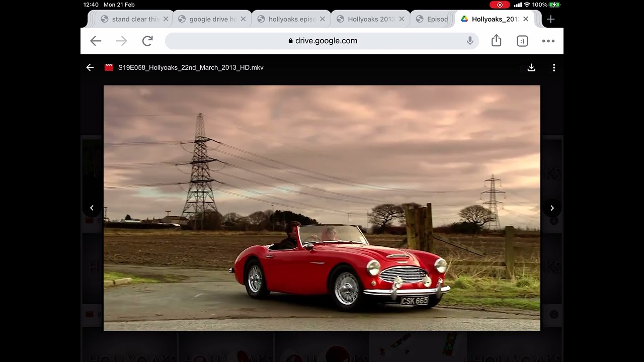This screenshot has width=644, height=362.
Task: Tap the microphone voice search icon
Action: click(470, 41)
